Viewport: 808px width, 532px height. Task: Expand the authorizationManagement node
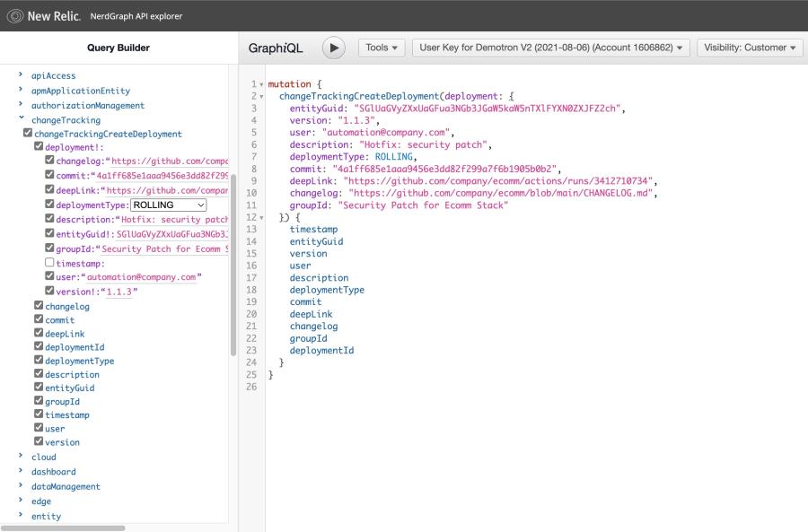pyautogui.click(x=21, y=104)
